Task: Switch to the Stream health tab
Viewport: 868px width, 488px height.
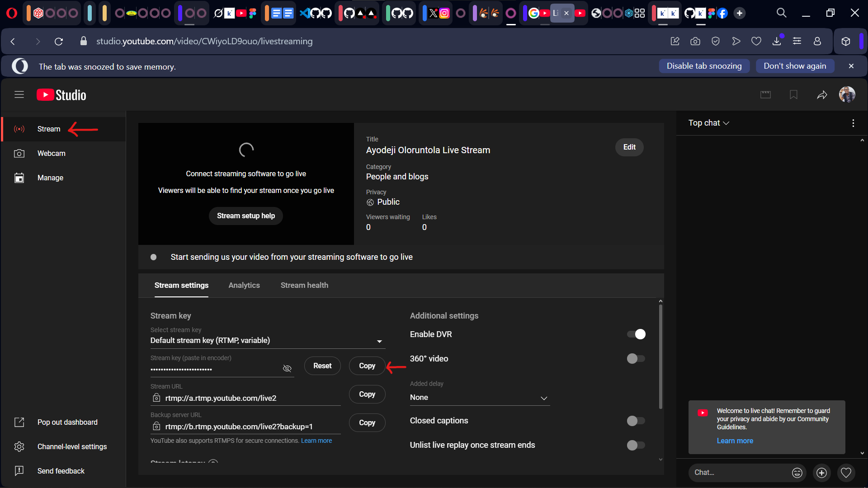Action: (x=304, y=285)
